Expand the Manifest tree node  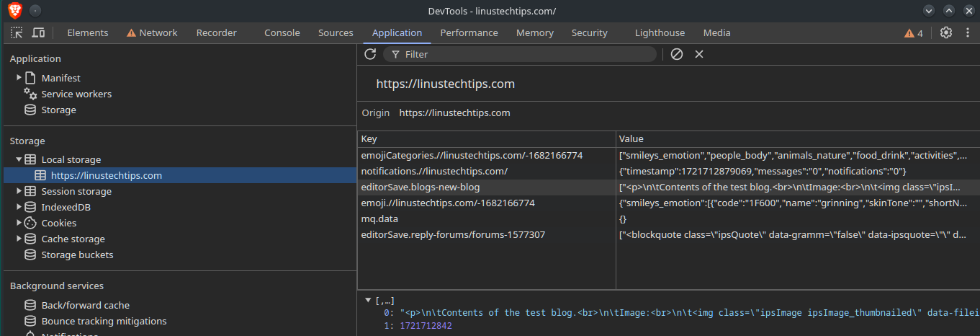(x=19, y=78)
